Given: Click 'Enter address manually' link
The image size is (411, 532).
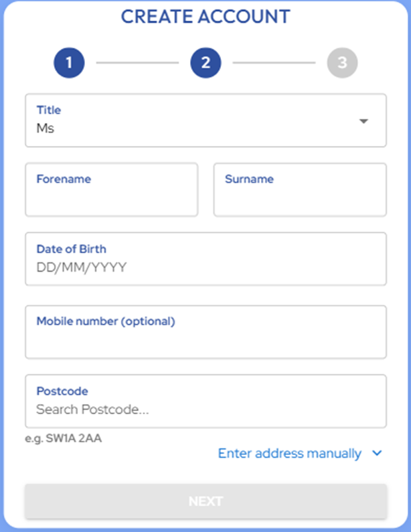Looking at the screenshot, I should pos(289,454).
